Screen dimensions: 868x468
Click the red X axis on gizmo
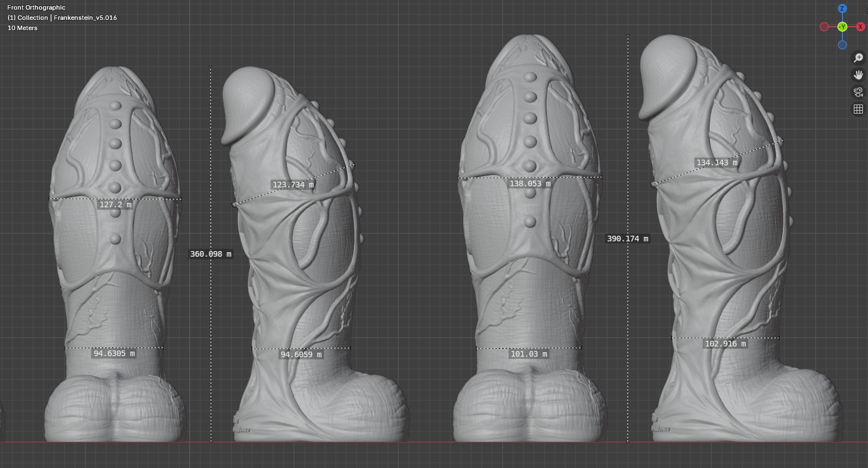tap(861, 27)
